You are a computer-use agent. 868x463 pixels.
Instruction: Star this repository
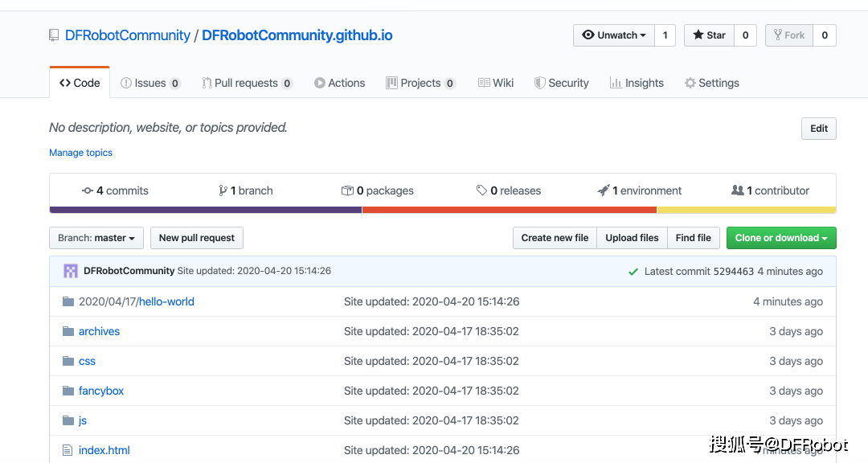[709, 35]
